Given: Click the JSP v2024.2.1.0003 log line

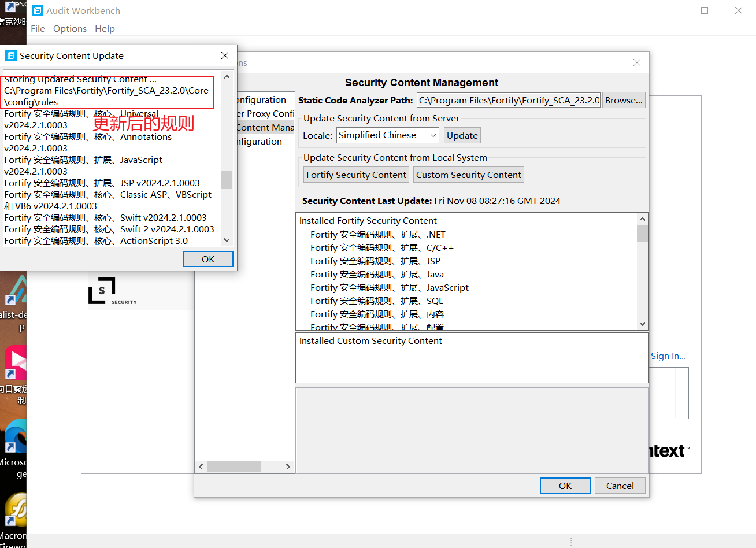Looking at the screenshot, I should (102, 183).
